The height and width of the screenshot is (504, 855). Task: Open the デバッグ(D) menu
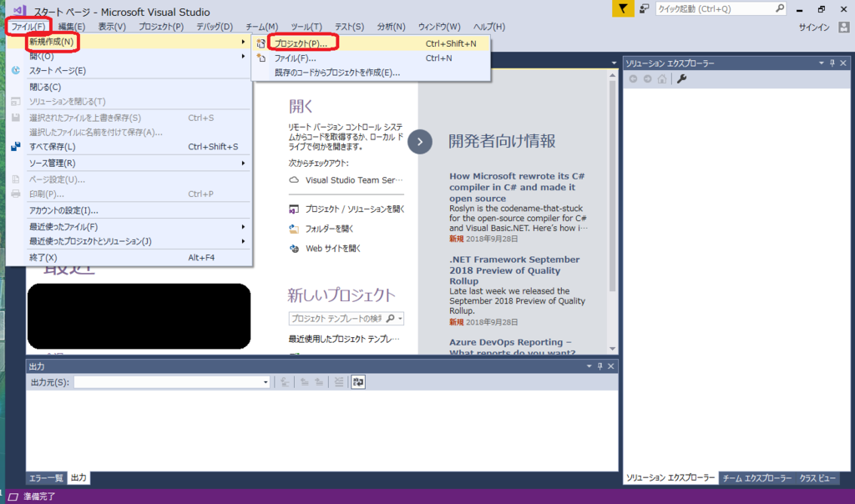(215, 27)
